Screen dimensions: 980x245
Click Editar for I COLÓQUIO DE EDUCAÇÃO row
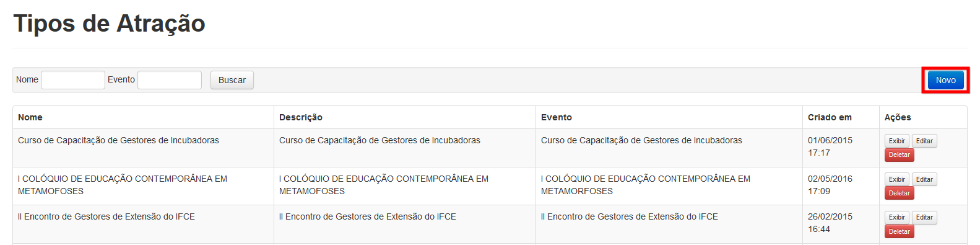pyautogui.click(x=924, y=179)
